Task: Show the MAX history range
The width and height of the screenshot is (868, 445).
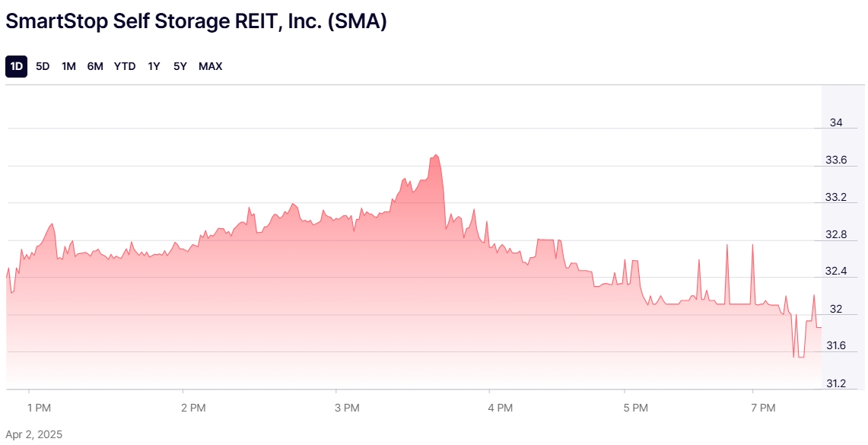Action: (x=210, y=66)
